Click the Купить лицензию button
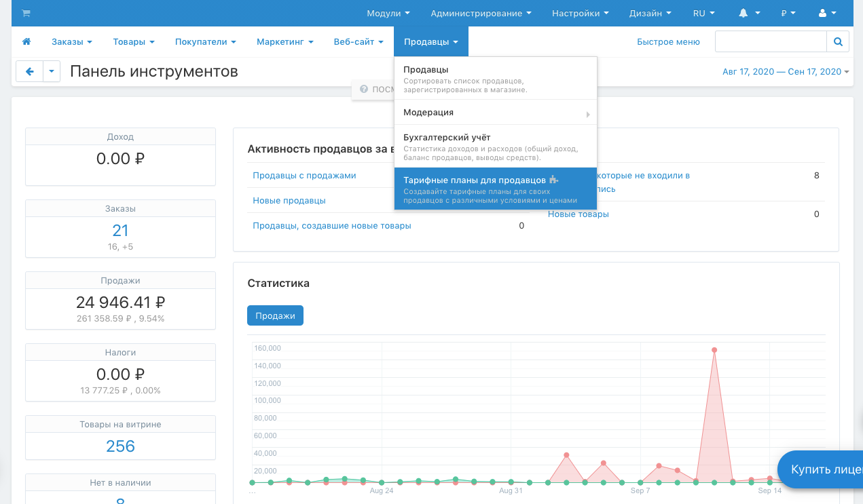 (820, 469)
